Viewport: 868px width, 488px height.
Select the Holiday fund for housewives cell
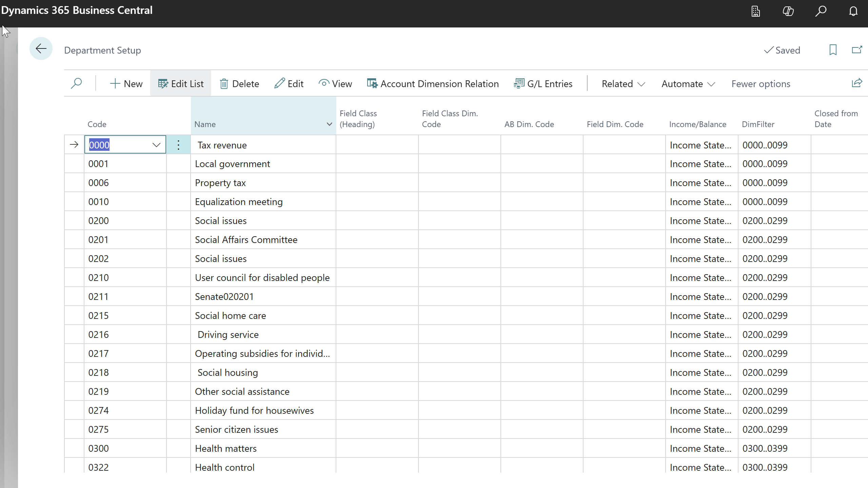(263, 411)
